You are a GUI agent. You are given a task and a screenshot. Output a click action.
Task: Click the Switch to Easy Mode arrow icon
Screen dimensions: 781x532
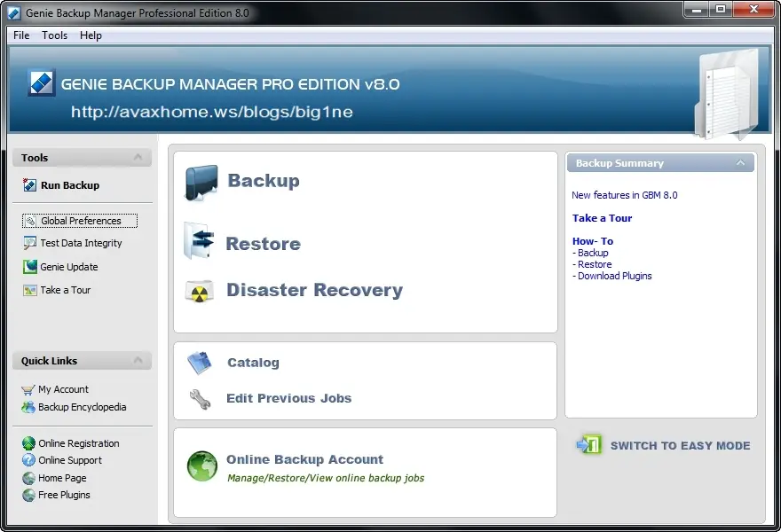(589, 444)
